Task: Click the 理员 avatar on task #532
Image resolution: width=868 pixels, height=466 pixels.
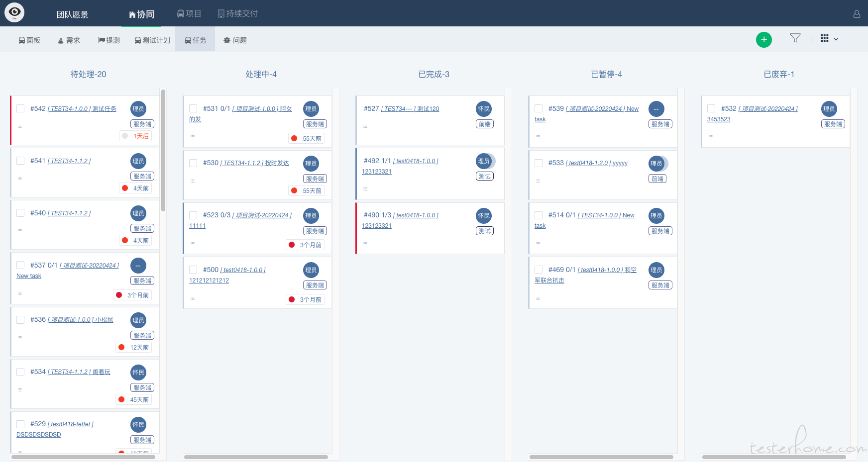Action: coord(829,109)
